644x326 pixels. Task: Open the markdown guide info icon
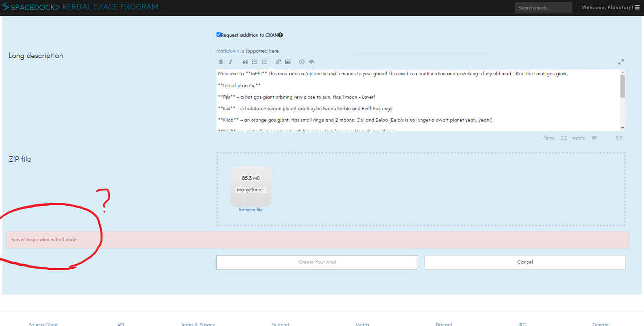[x=302, y=62]
